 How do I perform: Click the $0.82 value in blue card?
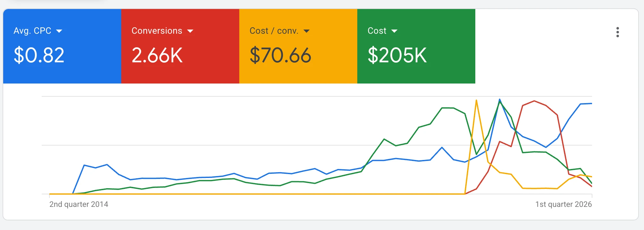coord(39,55)
